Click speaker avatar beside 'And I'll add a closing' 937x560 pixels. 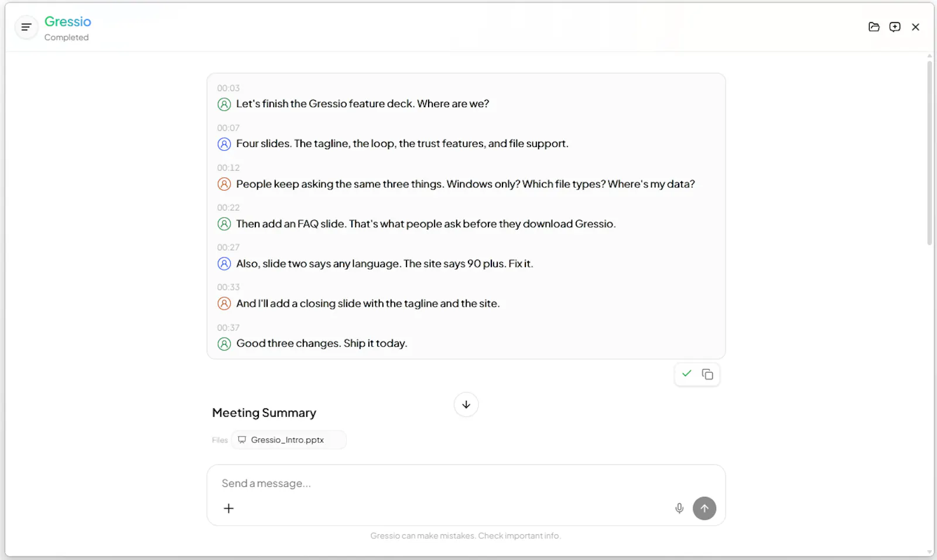click(x=224, y=304)
